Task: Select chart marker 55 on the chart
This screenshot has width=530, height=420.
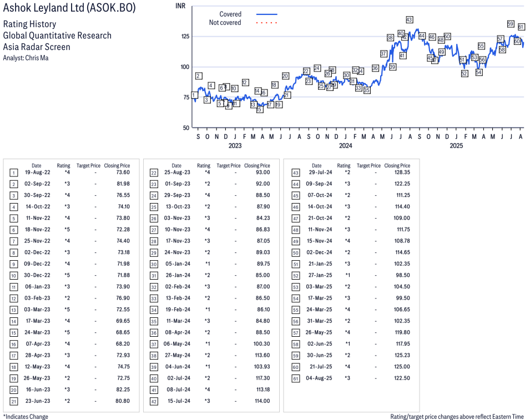Action: tap(481, 46)
